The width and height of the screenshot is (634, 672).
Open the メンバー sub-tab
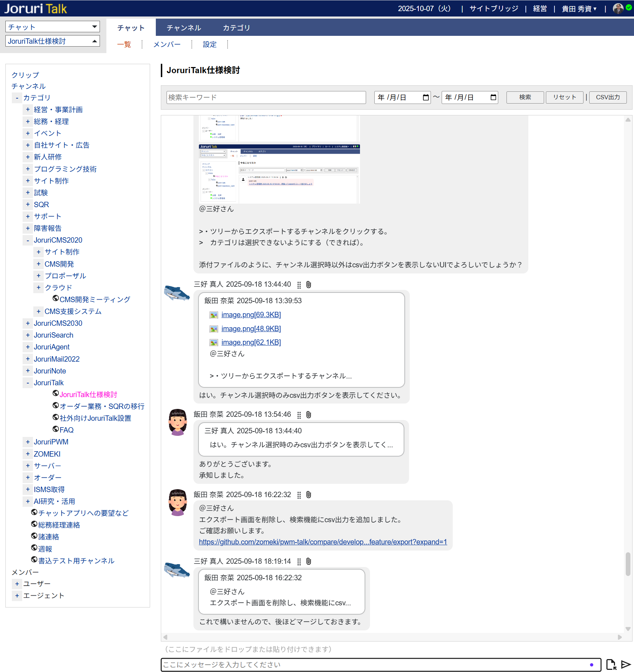(x=167, y=44)
